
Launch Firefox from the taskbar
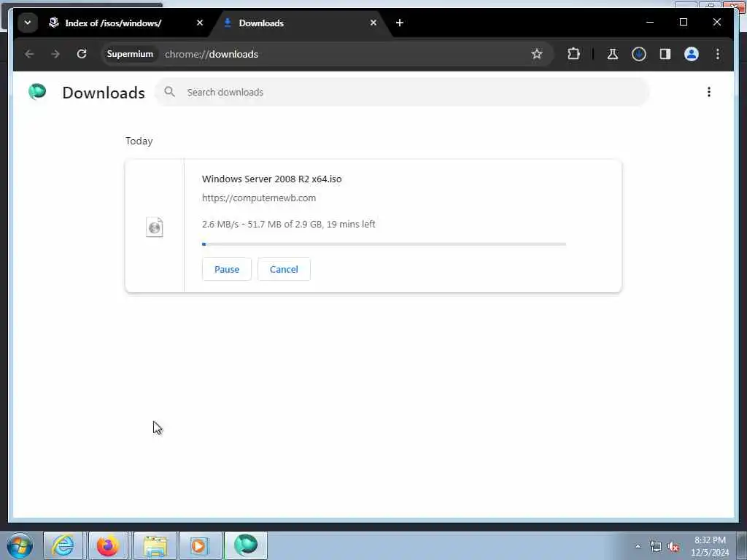(x=108, y=545)
